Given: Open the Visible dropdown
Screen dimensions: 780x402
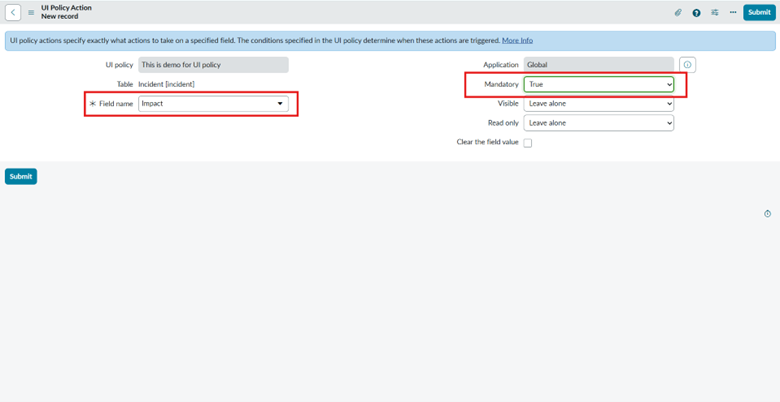Looking at the screenshot, I should [599, 103].
